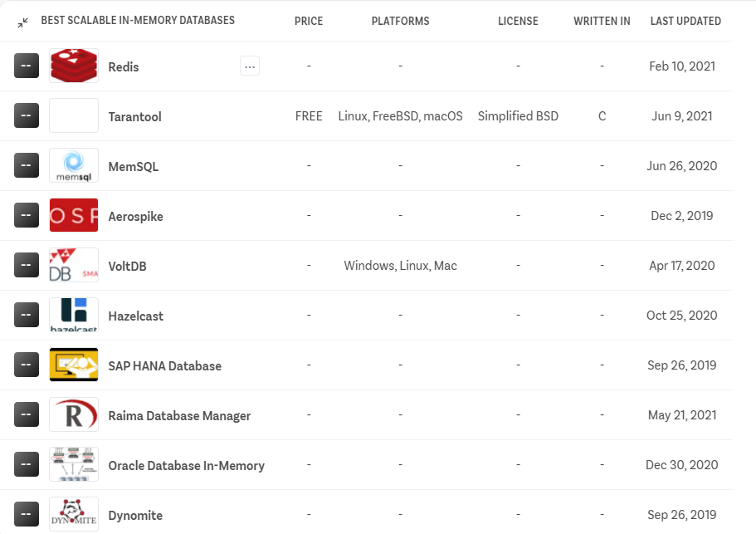Open the Redis entry
This screenshot has height=534, width=756.
[124, 67]
